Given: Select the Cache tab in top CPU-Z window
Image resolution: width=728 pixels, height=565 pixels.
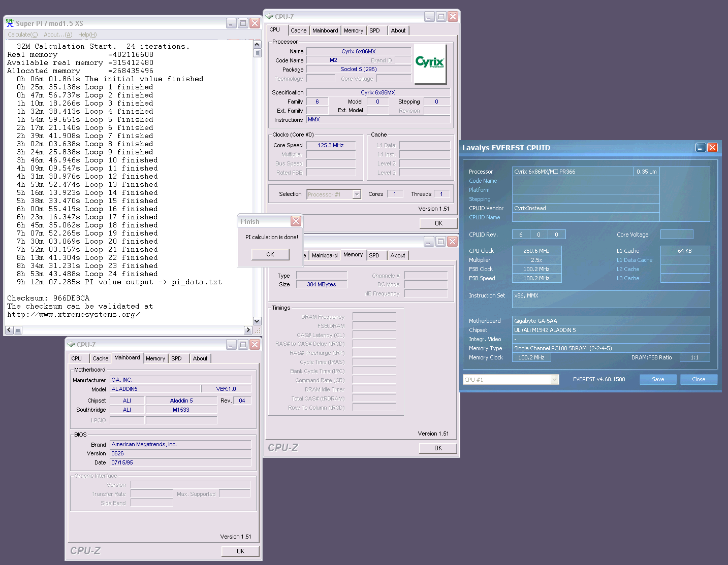Looking at the screenshot, I should point(299,30).
